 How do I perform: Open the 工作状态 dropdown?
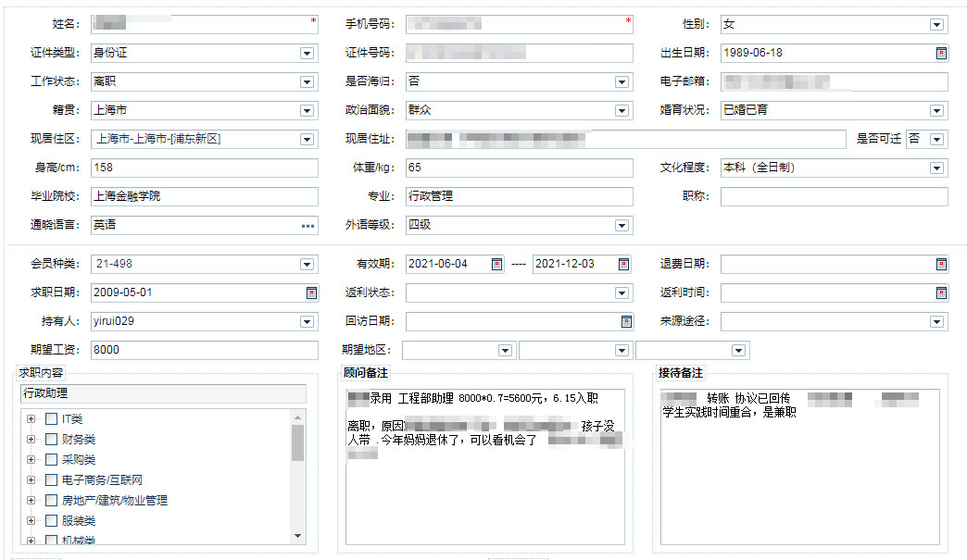point(307,82)
